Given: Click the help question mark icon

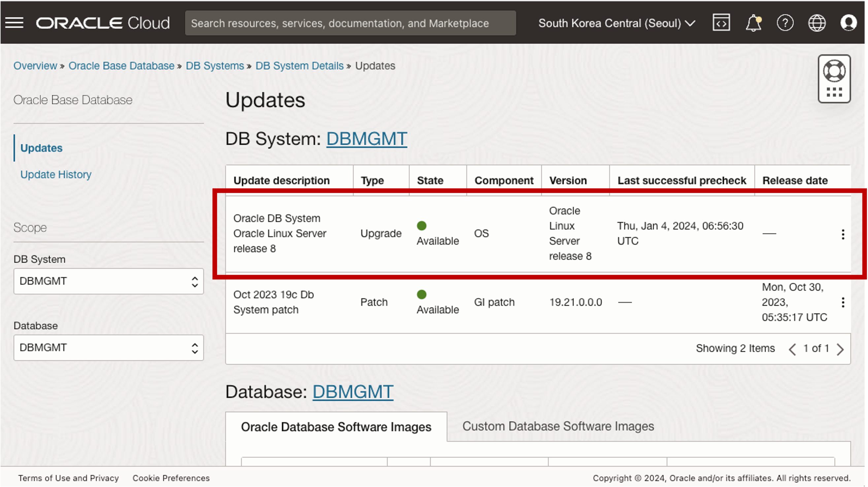Looking at the screenshot, I should click(x=785, y=23).
